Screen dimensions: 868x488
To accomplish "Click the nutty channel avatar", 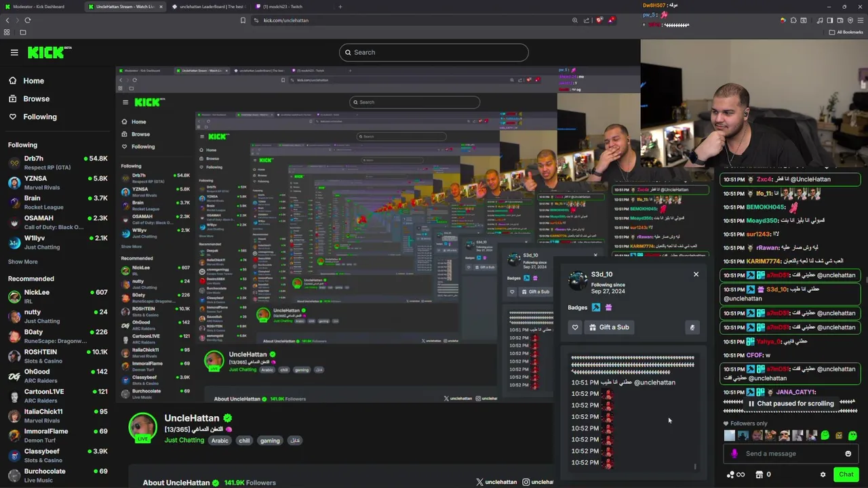I will [x=14, y=316].
